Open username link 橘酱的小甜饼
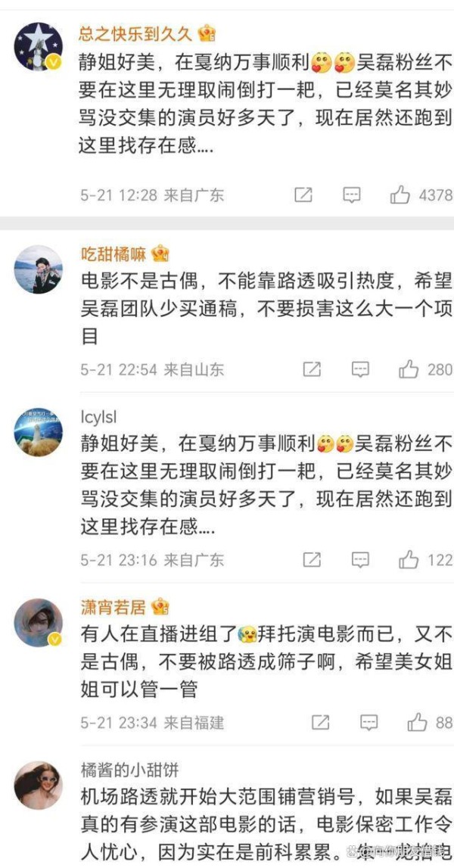The width and height of the screenshot is (454, 868). click(130, 770)
